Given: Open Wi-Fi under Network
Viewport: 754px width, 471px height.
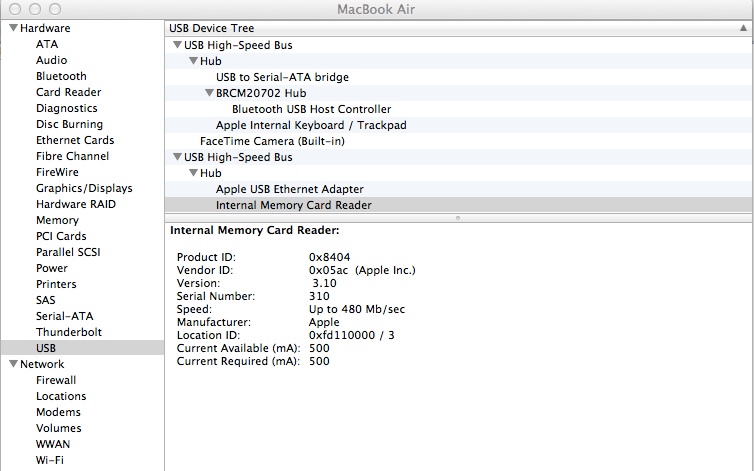Looking at the screenshot, I should click(50, 459).
